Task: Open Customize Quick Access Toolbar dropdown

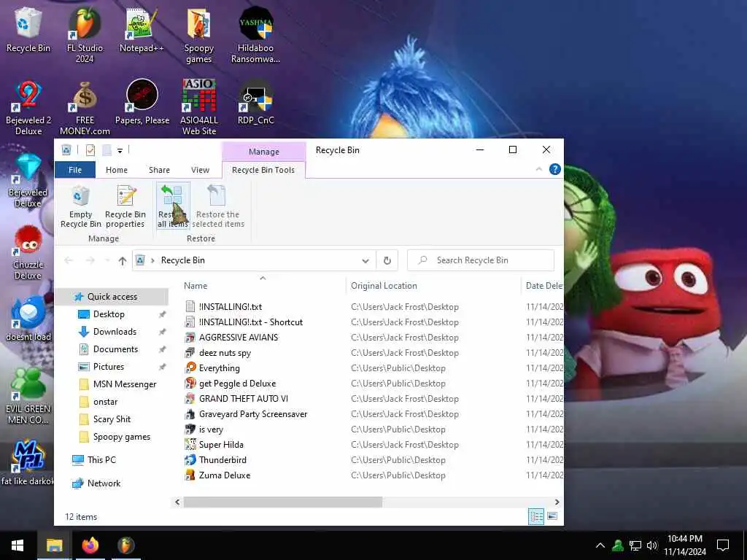Action: pos(120,150)
